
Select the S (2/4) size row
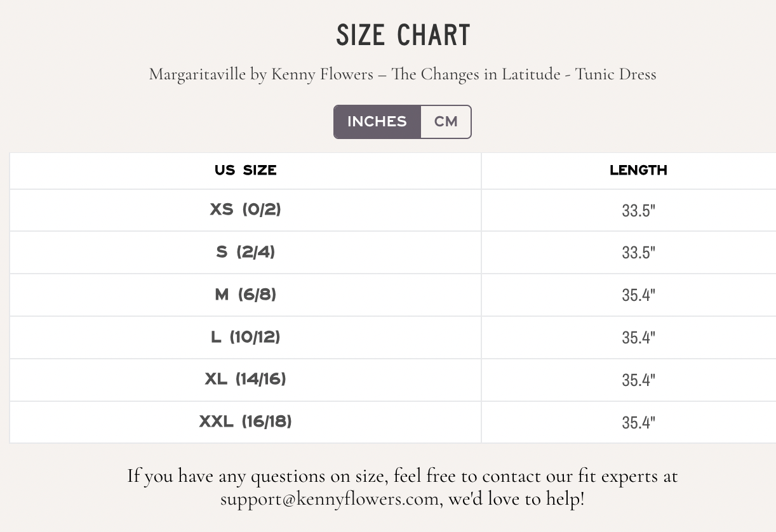tap(246, 252)
